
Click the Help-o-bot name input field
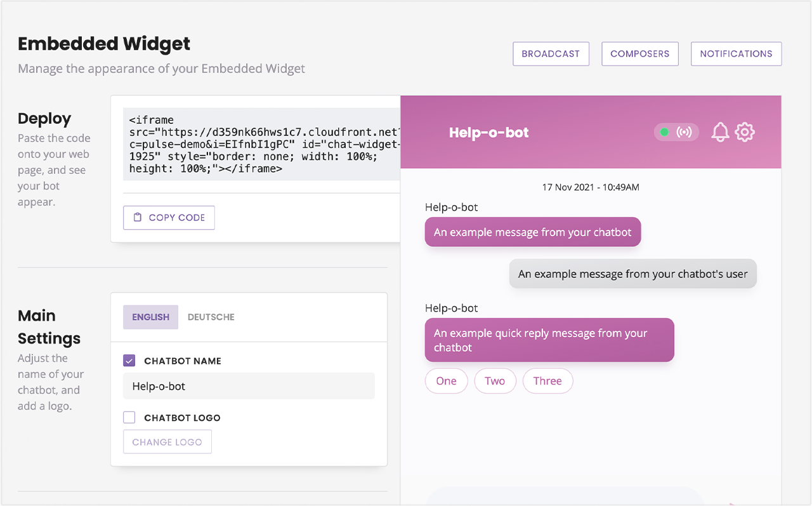(249, 385)
